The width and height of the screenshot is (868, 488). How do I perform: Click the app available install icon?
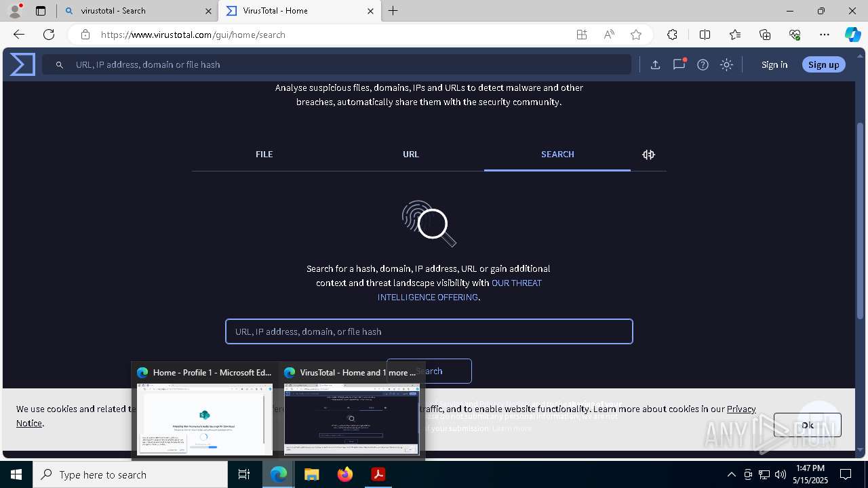pos(581,35)
